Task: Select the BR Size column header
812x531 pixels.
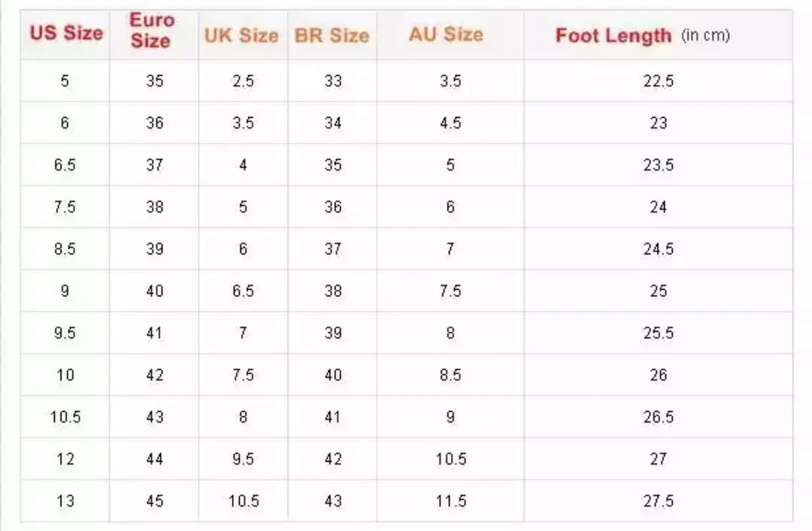Action: (x=332, y=35)
